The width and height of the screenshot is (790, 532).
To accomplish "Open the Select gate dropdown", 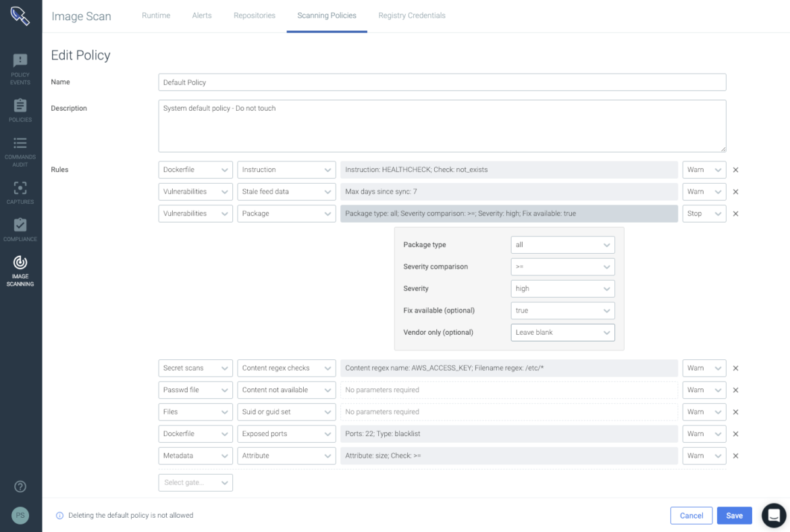I will click(196, 483).
